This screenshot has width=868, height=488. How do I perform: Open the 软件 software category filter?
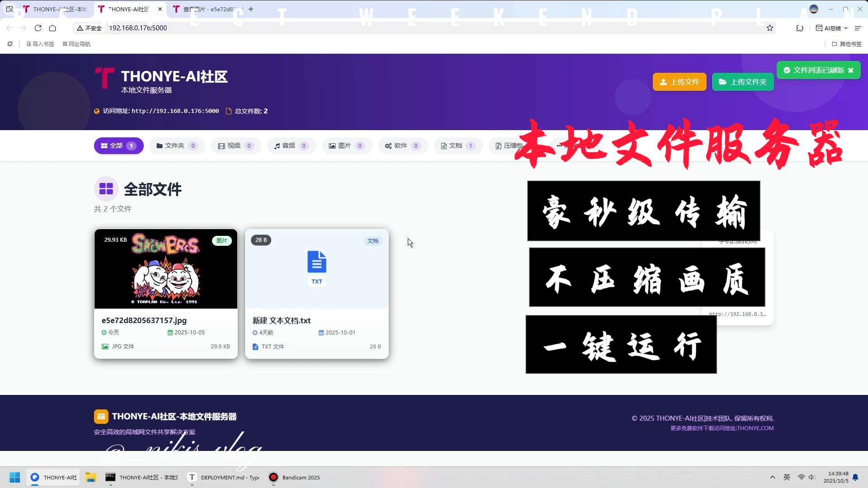coord(402,145)
